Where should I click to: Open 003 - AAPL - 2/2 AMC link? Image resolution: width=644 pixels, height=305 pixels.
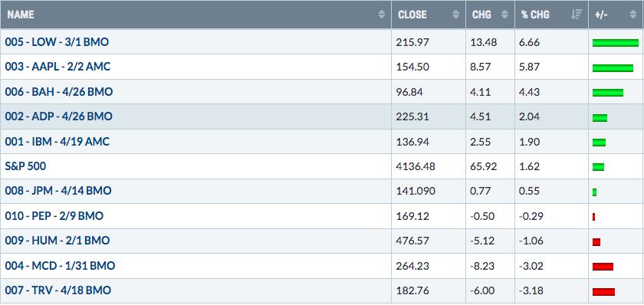pyautogui.click(x=58, y=67)
